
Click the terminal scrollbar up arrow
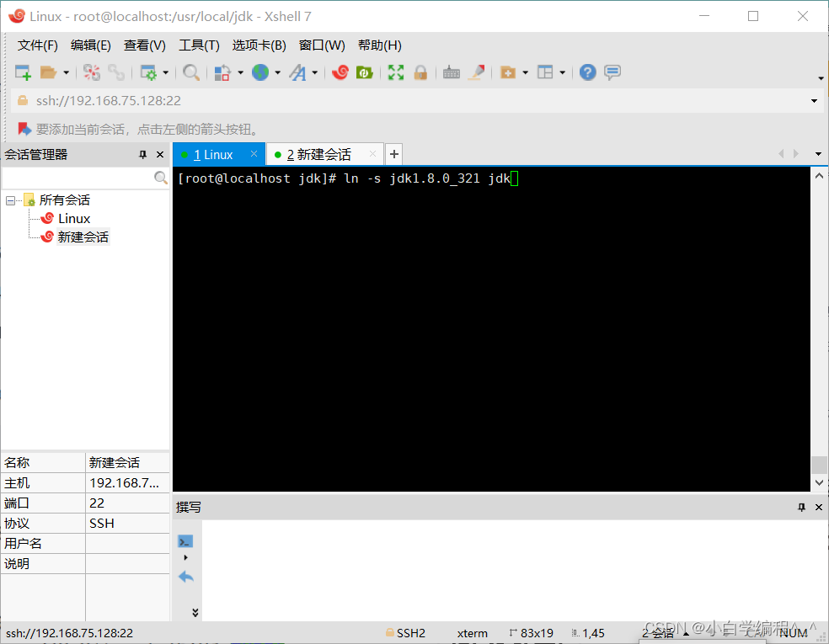pyautogui.click(x=819, y=176)
